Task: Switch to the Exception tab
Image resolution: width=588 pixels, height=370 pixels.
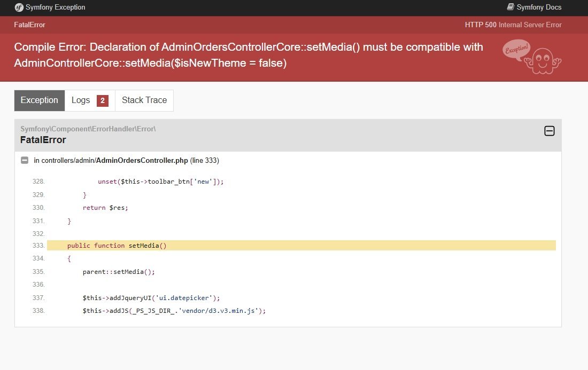Action: click(40, 100)
